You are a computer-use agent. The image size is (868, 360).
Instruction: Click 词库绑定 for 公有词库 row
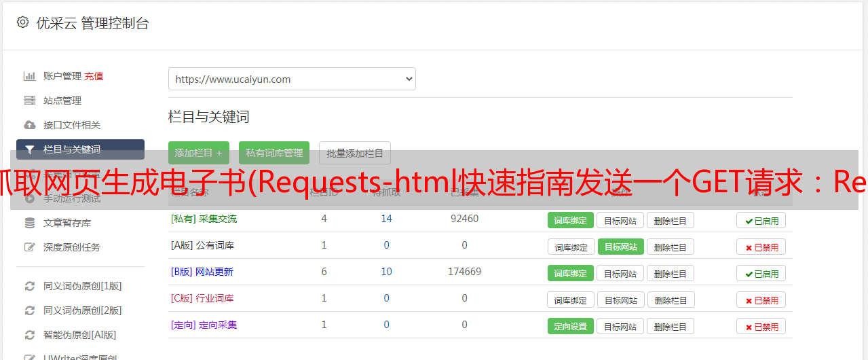[571, 247]
